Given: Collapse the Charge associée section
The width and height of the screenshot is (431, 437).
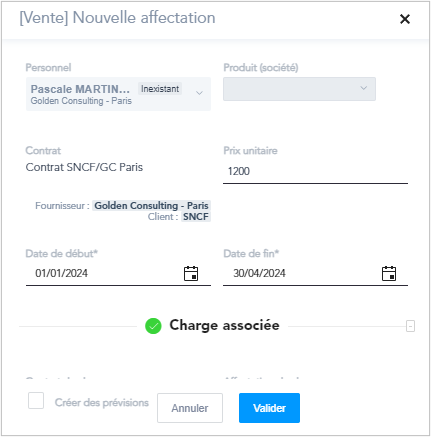Looking at the screenshot, I should [x=410, y=326].
